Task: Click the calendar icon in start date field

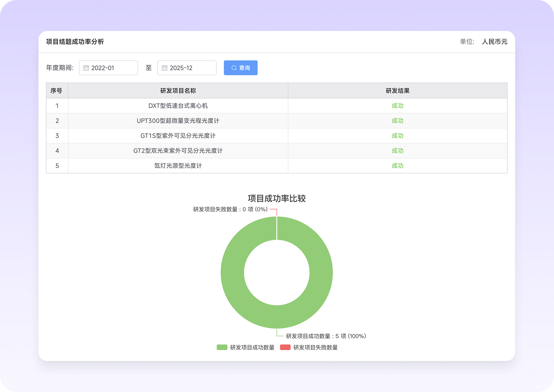Action: point(86,68)
